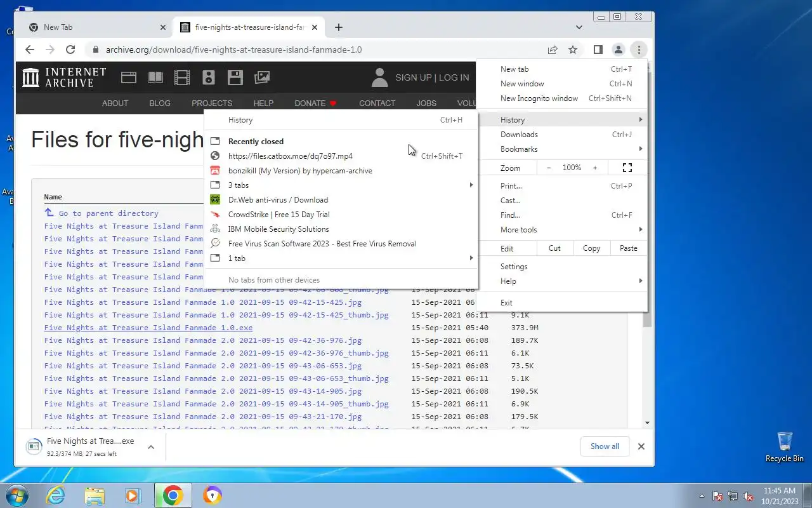Click the Chrome taskbar icon
Screen dimensions: 812x508
(173, 495)
